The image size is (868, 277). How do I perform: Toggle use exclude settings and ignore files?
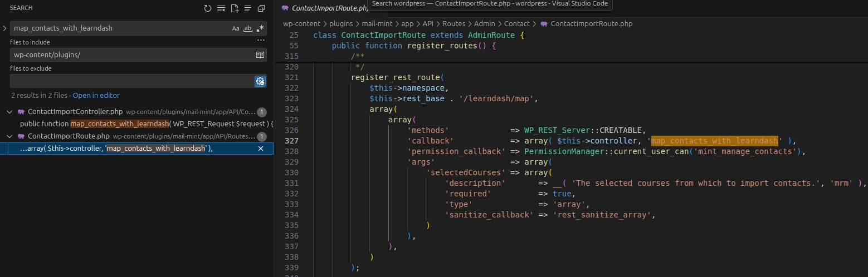click(260, 81)
